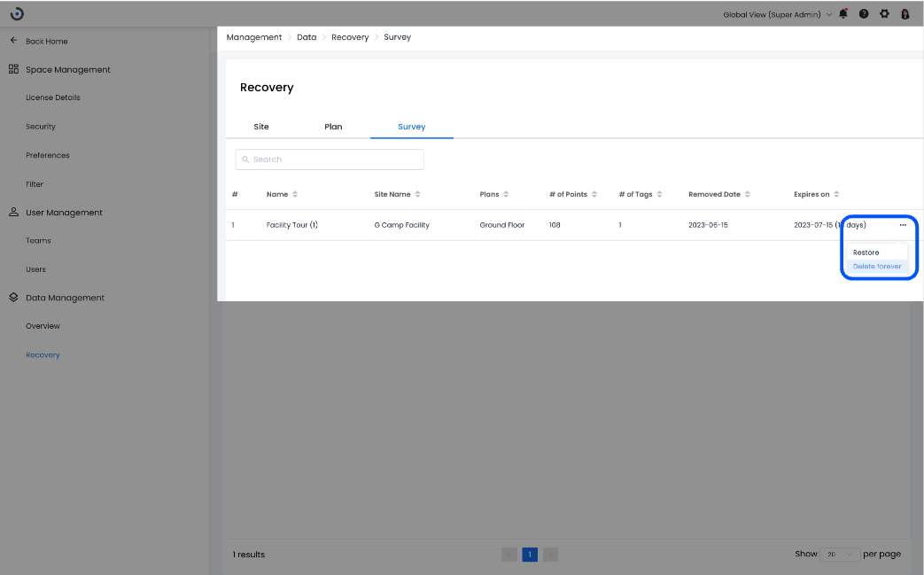The height and width of the screenshot is (575, 924).
Task: Sort by Site Name column arrows
Action: [417, 194]
